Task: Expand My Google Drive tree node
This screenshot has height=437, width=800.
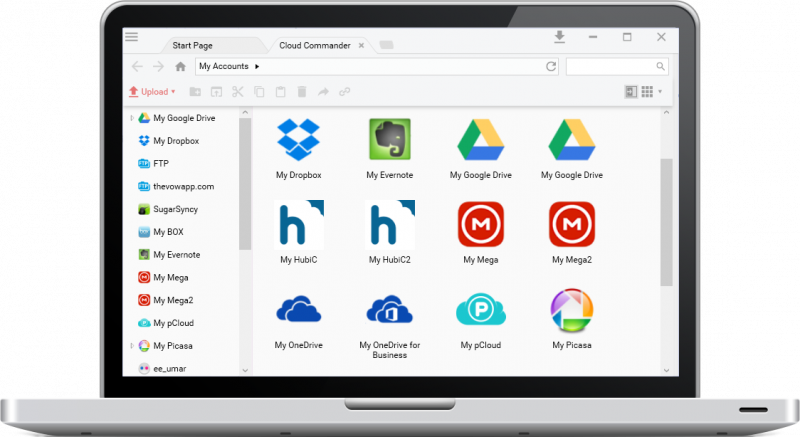Action: [x=132, y=118]
